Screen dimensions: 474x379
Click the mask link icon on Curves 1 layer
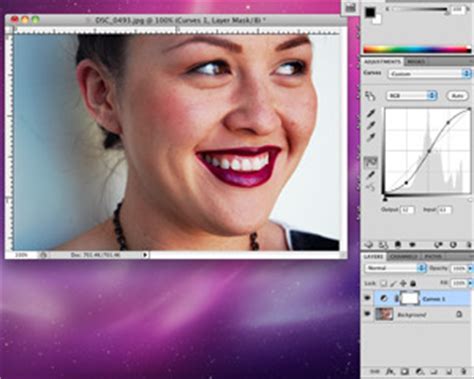click(x=396, y=299)
